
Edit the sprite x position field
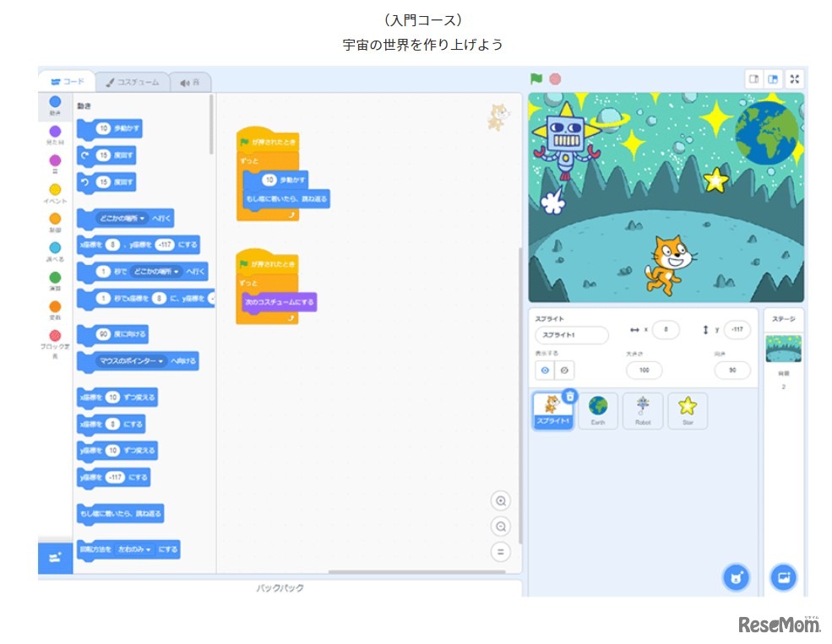point(666,329)
